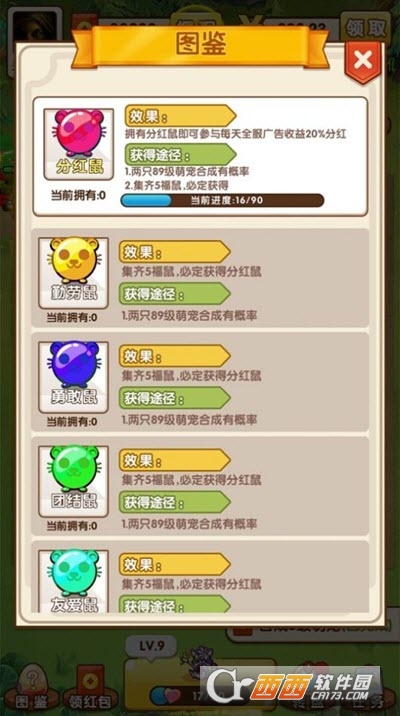
Task: Tap the purple 勇敢鼠 icon
Action: (x=73, y=377)
